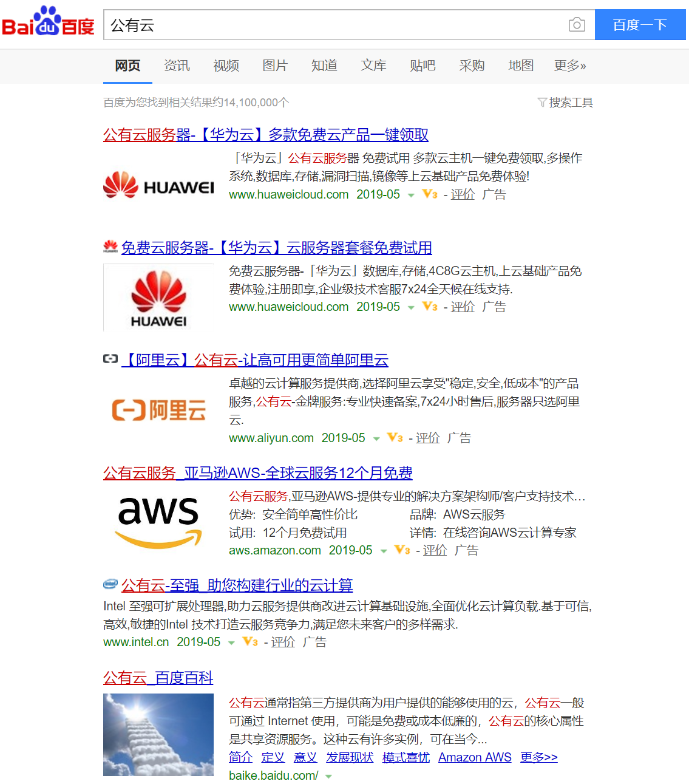Click 在线咨询AWS云计算专家 detail text
The image size is (689, 784).
pyautogui.click(x=510, y=533)
